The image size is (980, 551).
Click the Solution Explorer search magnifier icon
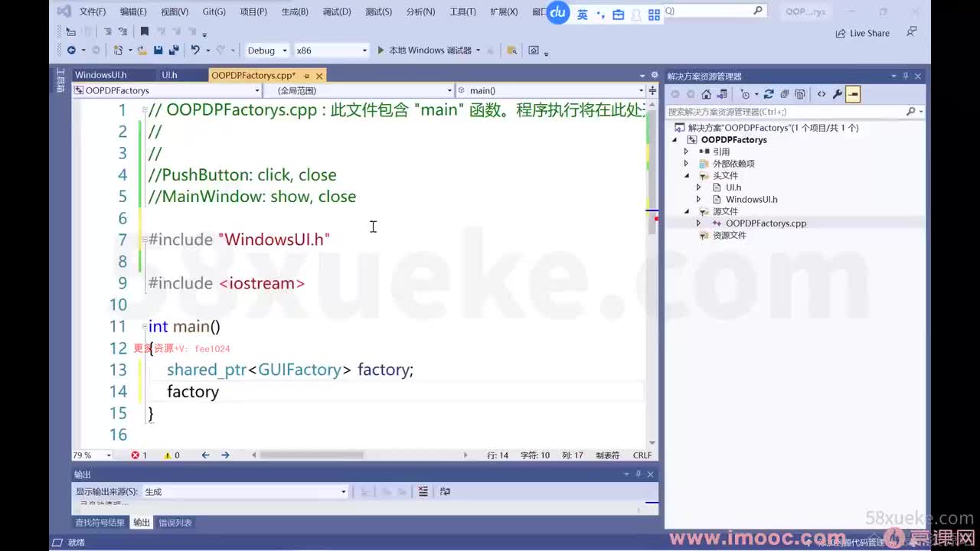[910, 112]
